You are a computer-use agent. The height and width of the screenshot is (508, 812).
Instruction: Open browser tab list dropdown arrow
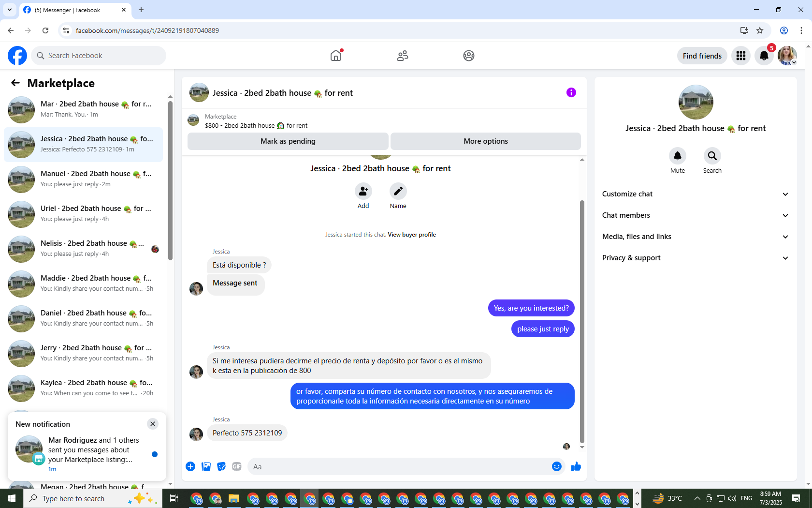pos(10,10)
